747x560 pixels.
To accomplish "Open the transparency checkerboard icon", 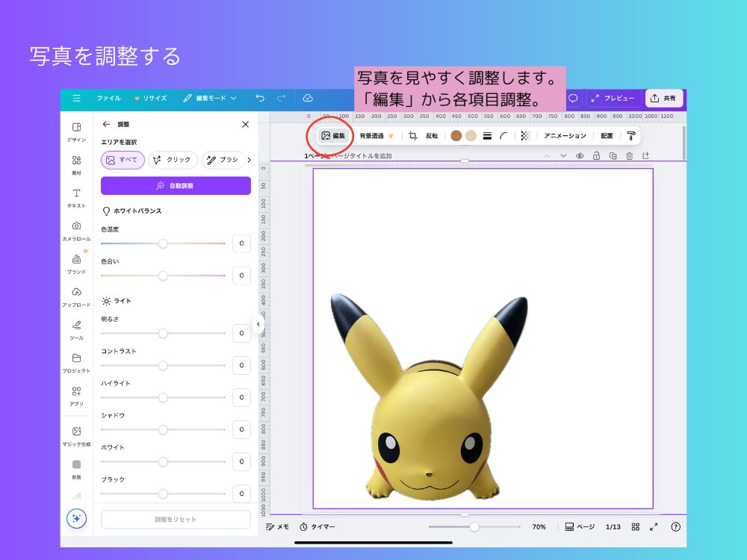I will point(525,136).
